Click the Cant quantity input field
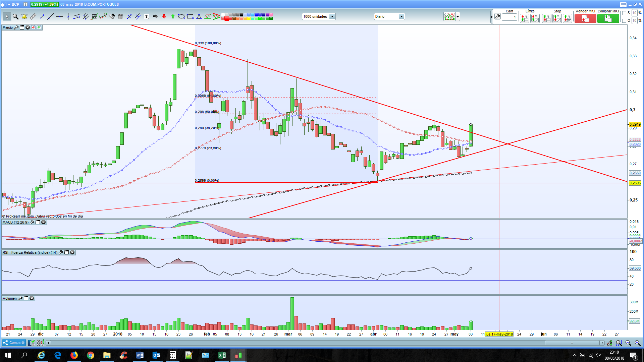This screenshot has height=362, width=644. (509, 17)
